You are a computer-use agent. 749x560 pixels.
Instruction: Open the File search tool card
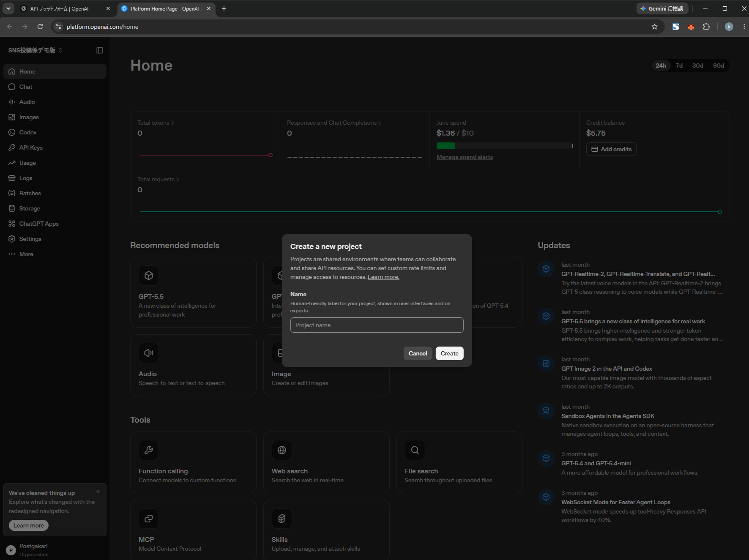click(x=459, y=462)
